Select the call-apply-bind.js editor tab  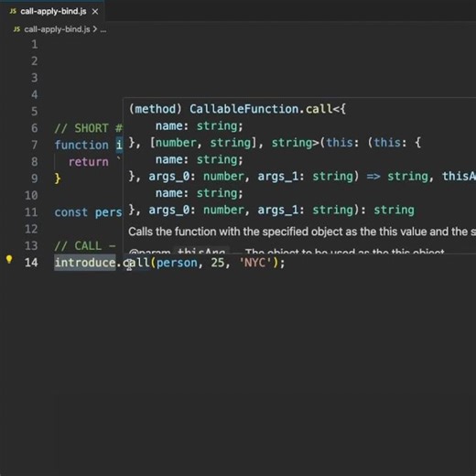(x=52, y=12)
